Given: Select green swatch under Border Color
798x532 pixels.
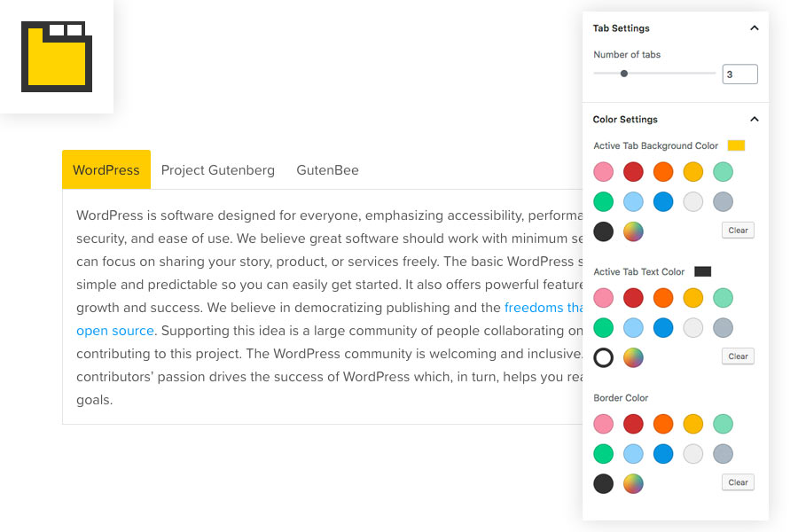Looking at the screenshot, I should pyautogui.click(x=604, y=453).
